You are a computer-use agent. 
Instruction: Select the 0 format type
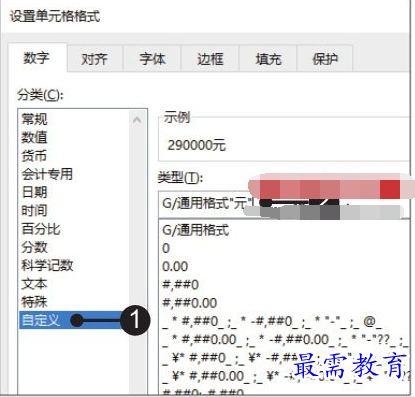click(166, 249)
